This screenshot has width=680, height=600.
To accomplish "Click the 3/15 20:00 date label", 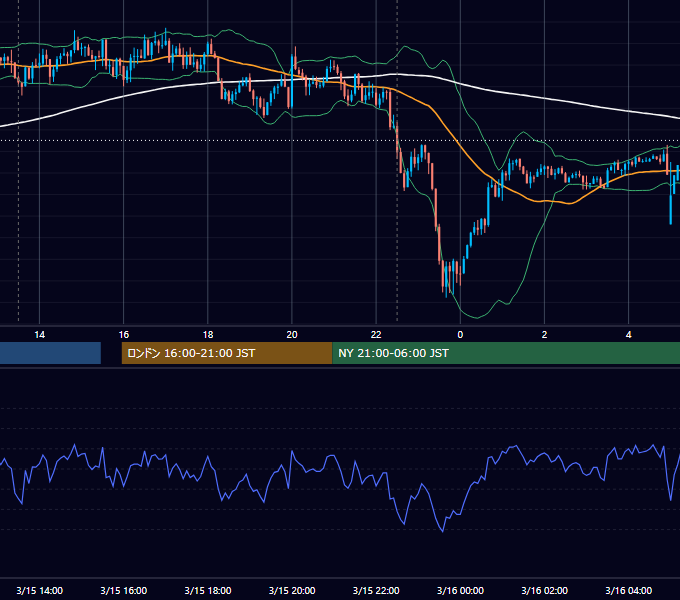I will (x=292, y=590).
